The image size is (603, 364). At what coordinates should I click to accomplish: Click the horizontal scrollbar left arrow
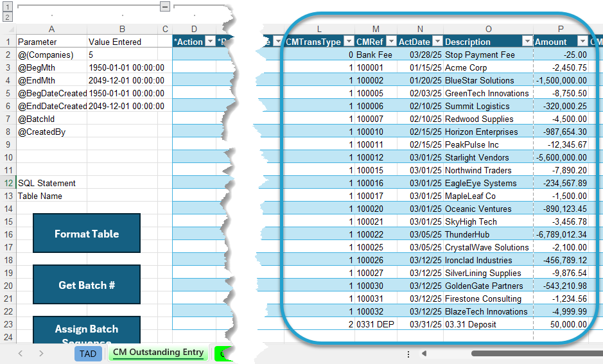(x=424, y=353)
